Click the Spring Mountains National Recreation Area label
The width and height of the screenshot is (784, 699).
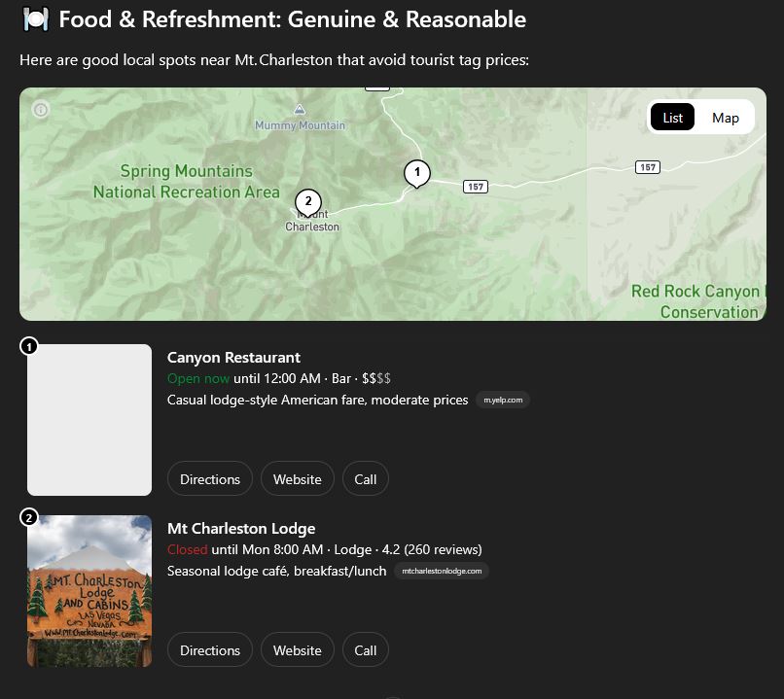coord(186,182)
